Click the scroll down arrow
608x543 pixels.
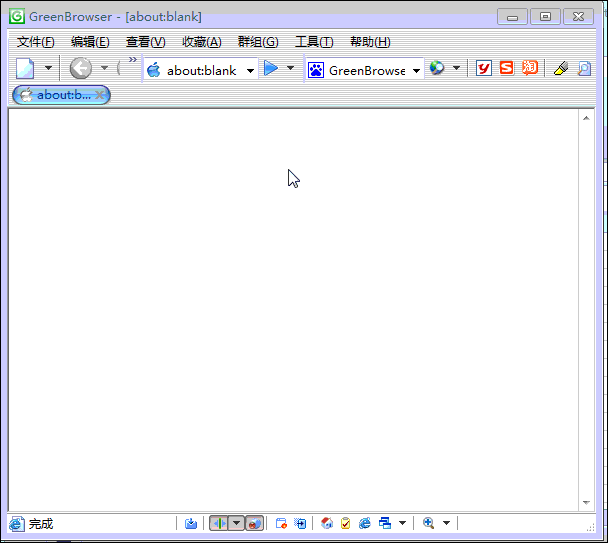tap(586, 503)
